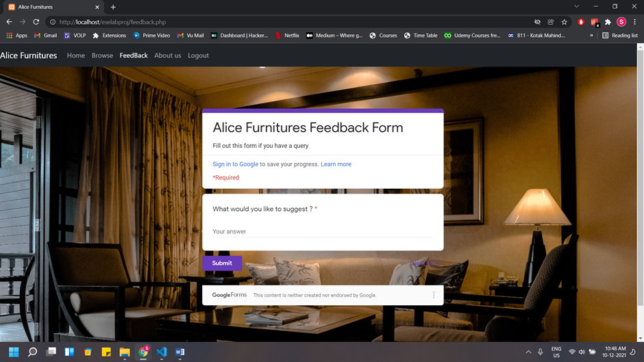Open Browse nav item
This screenshot has width=644, height=362.
coord(102,55)
